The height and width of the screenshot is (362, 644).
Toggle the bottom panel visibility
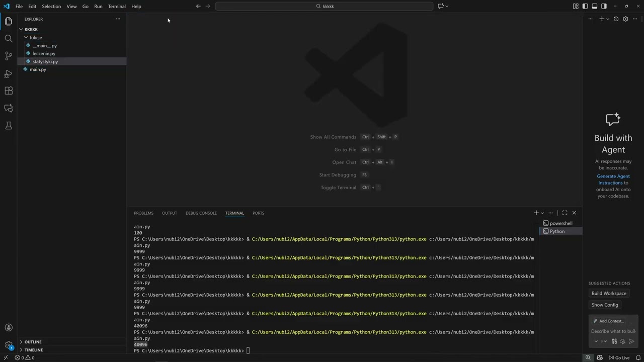coord(594,6)
